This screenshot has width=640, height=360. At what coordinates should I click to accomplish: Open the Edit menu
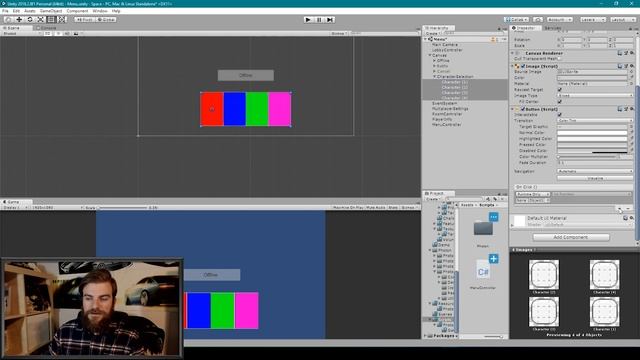[16, 11]
